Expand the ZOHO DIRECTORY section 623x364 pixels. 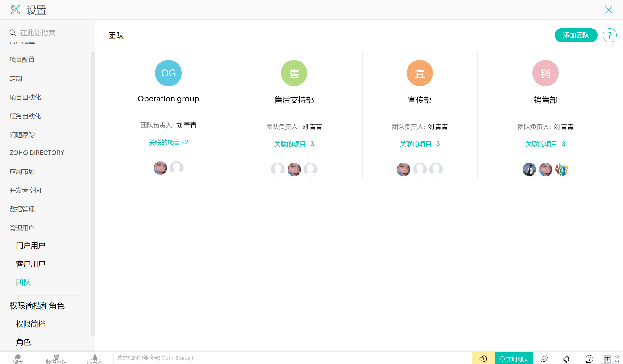[36, 152]
